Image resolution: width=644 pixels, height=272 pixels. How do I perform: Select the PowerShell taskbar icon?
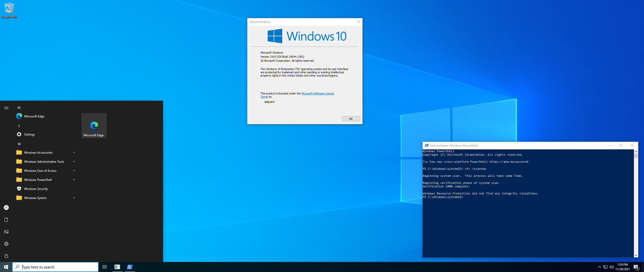(130, 267)
